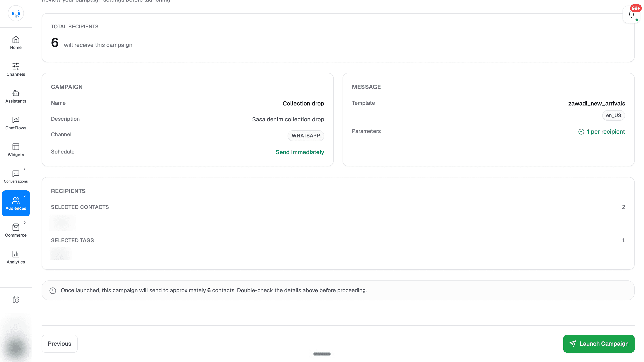644x362 pixels.
Task: Open the Conversations chat icon
Action: 16,174
